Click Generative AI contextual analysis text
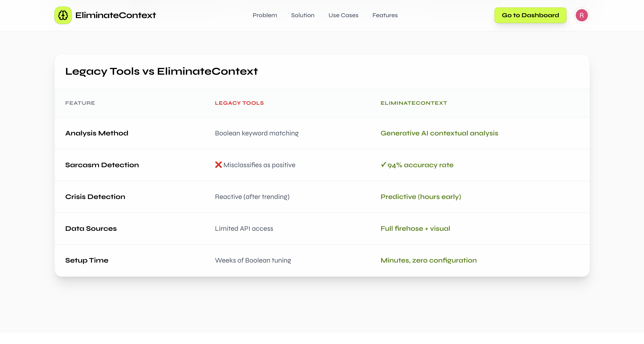The width and height of the screenshot is (644, 344). pos(439,133)
